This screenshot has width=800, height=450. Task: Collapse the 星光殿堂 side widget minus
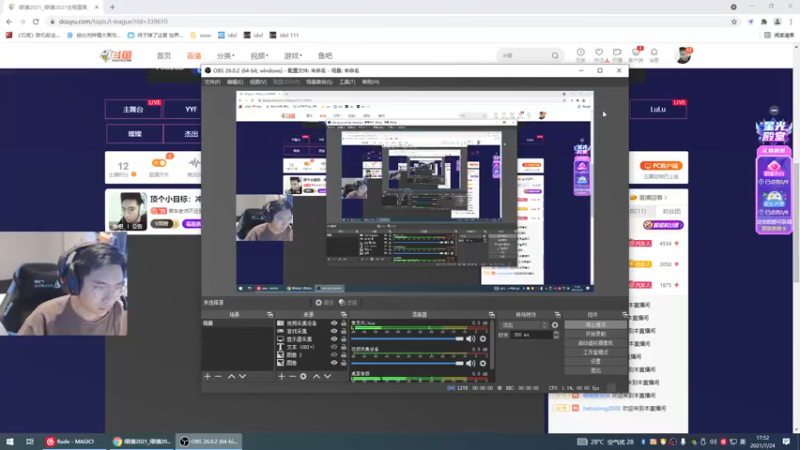[x=774, y=110]
